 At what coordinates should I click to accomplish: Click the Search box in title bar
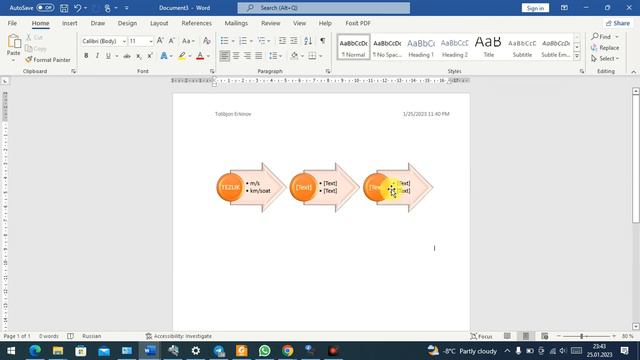click(x=324, y=8)
